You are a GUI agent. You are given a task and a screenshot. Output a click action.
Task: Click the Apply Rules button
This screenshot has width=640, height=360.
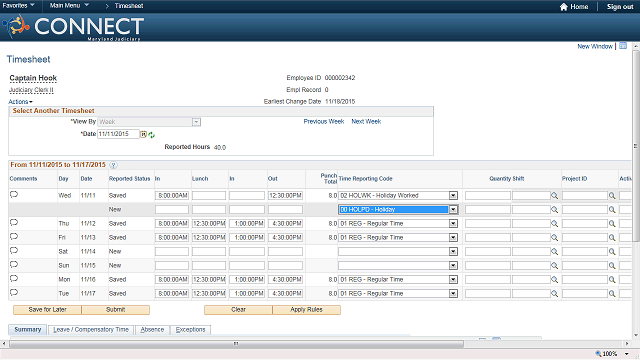[307, 310]
